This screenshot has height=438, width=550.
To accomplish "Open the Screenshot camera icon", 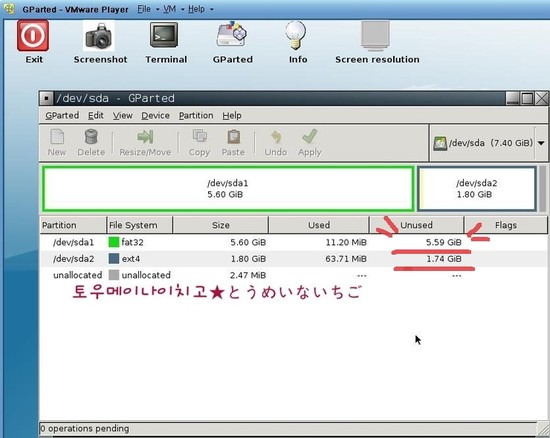I will (x=99, y=35).
